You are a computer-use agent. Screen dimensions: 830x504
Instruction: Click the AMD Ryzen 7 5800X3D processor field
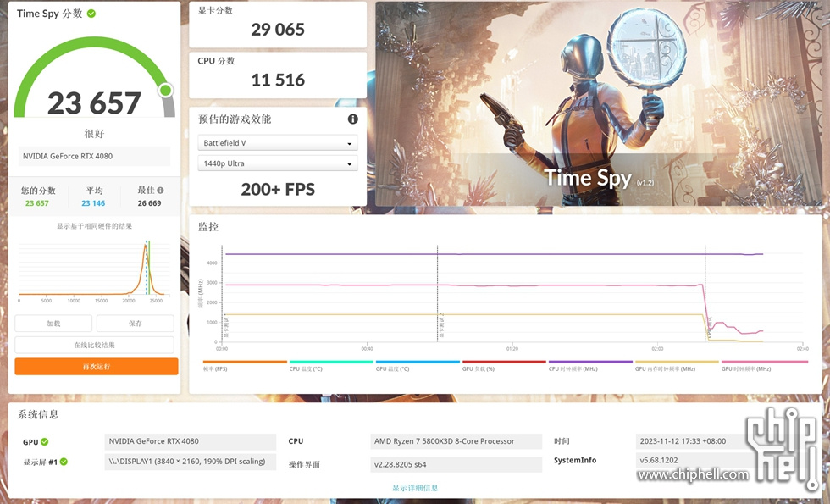coord(456,441)
